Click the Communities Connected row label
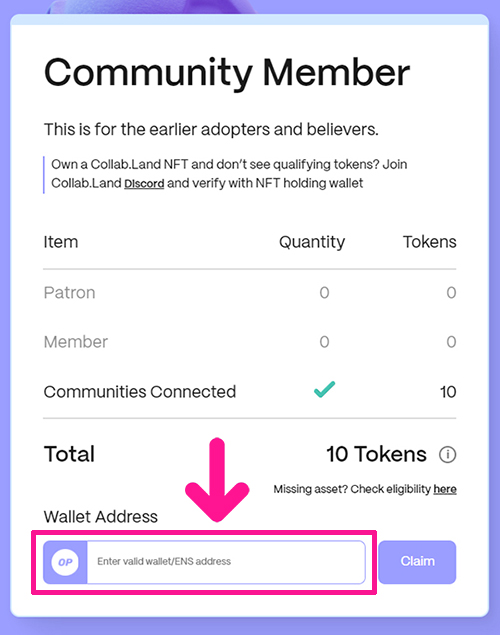This screenshot has height=635, width=500. tap(140, 392)
